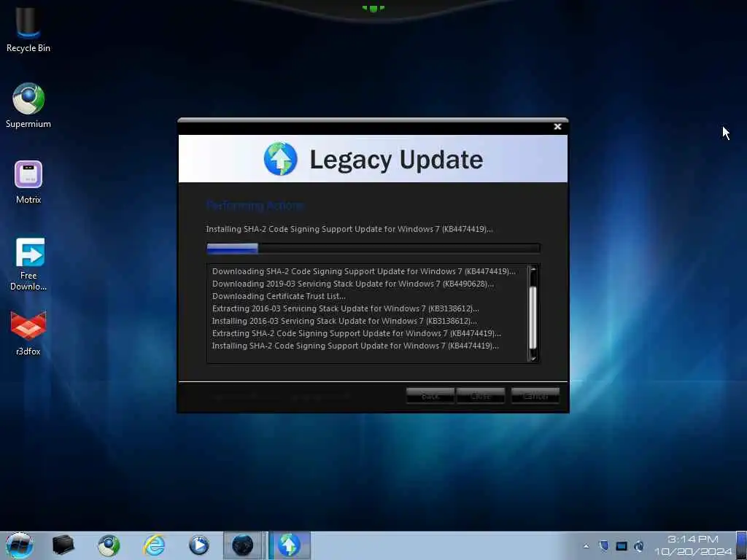Close the Legacy Update dialog

[x=557, y=127]
